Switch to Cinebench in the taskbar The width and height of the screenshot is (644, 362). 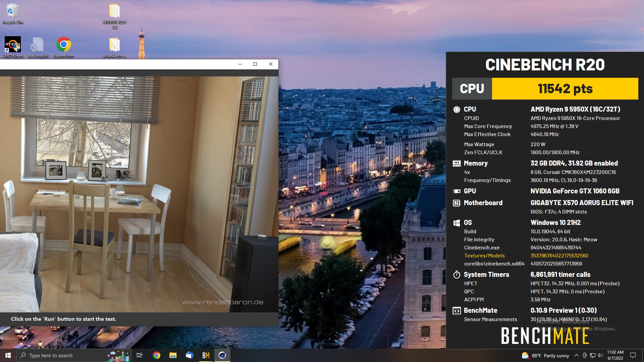tap(222, 355)
